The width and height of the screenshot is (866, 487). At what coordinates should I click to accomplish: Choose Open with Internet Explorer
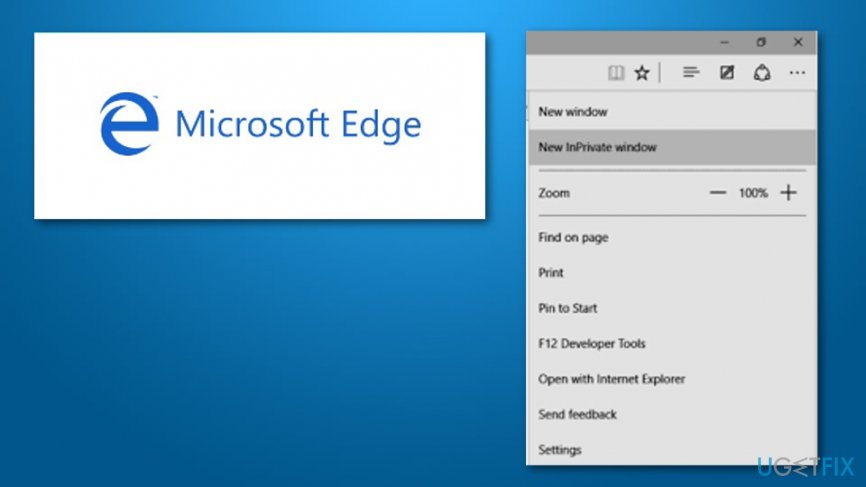[672, 379]
